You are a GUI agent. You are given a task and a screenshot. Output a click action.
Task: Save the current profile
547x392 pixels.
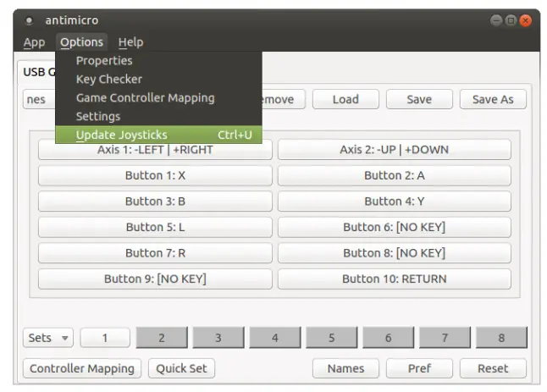click(419, 99)
